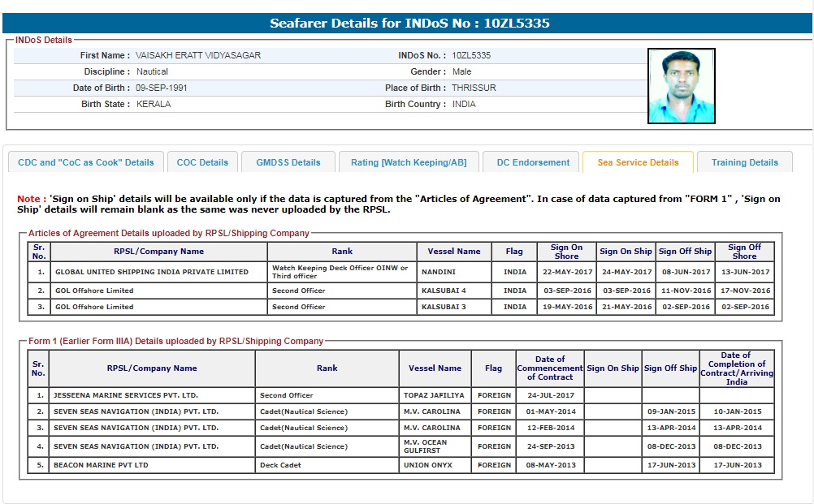Click the INDoS No. value 10ZL5335
The height and width of the screenshot is (504, 814).
(x=471, y=55)
